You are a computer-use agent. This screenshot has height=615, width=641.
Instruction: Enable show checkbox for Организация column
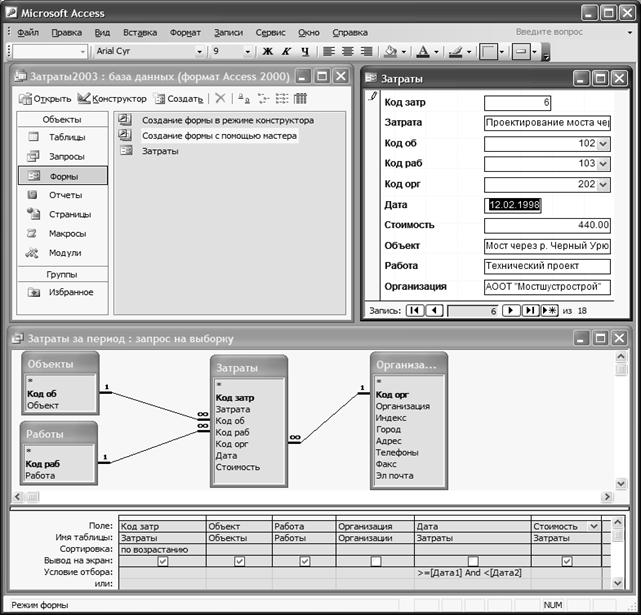pos(375,561)
